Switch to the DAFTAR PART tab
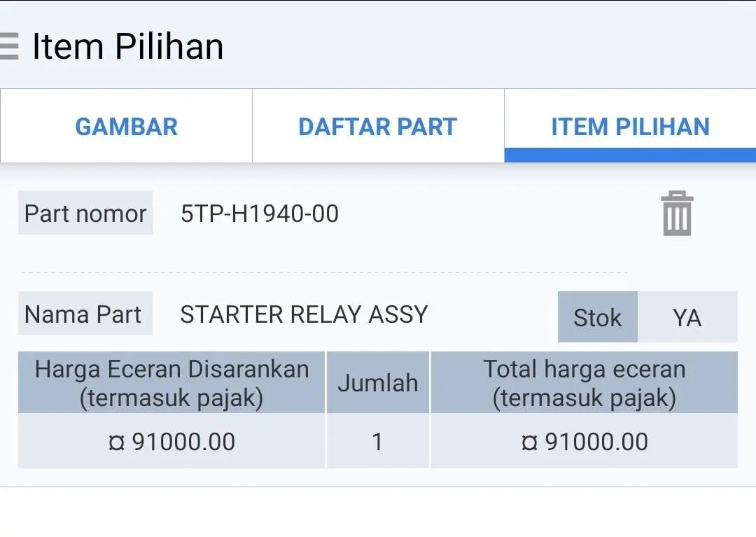The width and height of the screenshot is (756, 537). (378, 126)
